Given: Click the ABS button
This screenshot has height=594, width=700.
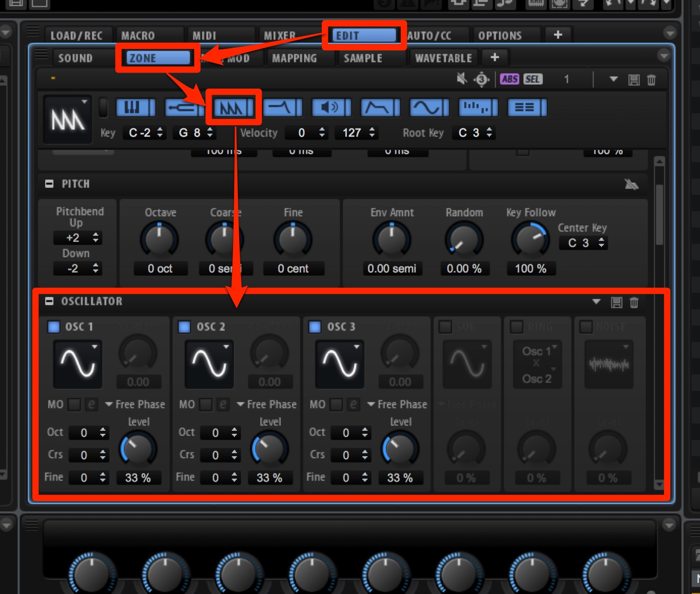Looking at the screenshot, I should coord(510,79).
